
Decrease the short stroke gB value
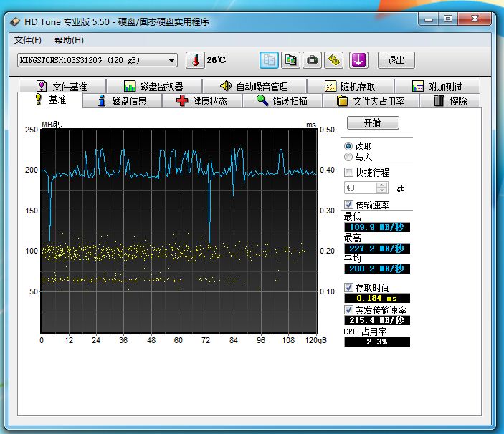pyautogui.click(x=382, y=191)
